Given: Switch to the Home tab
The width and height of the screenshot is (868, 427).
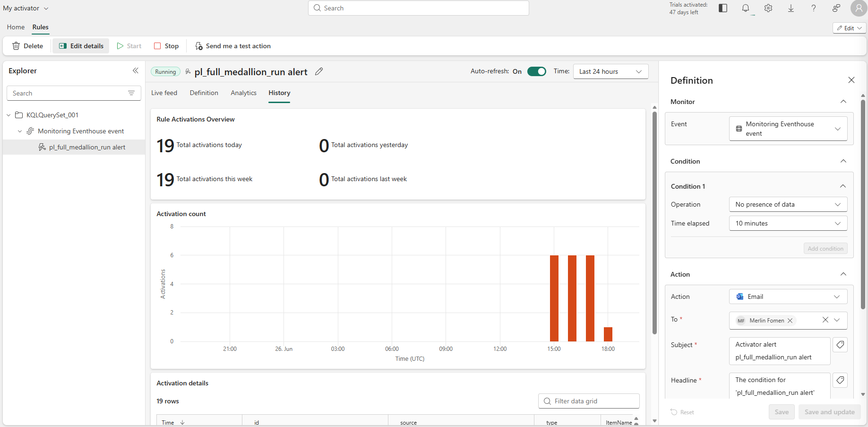Looking at the screenshot, I should pos(16,27).
